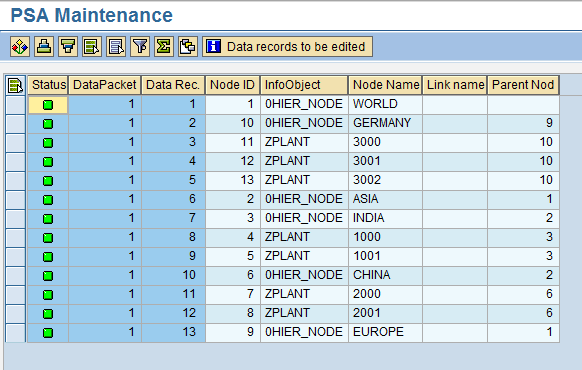Select the WORLD row using its row selector

coord(16,104)
